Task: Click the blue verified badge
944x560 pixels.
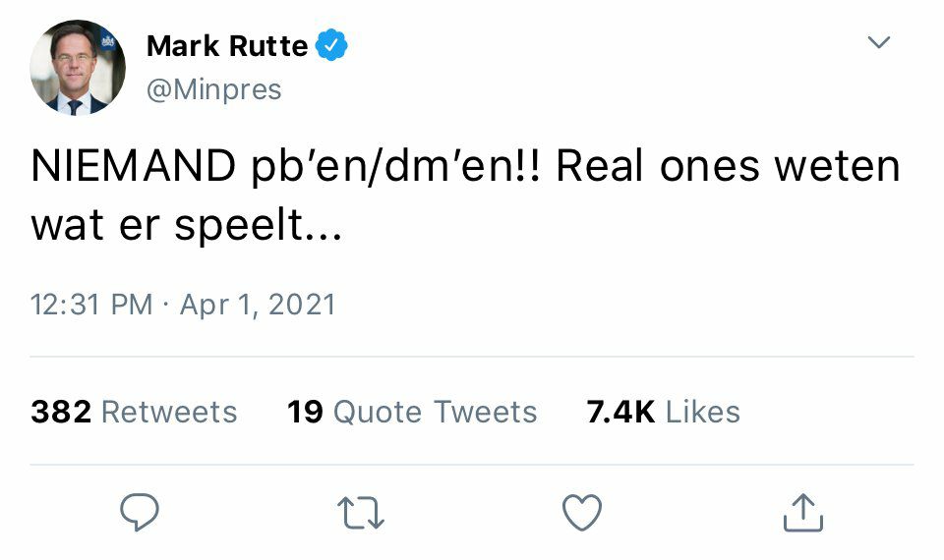Action: tap(332, 45)
